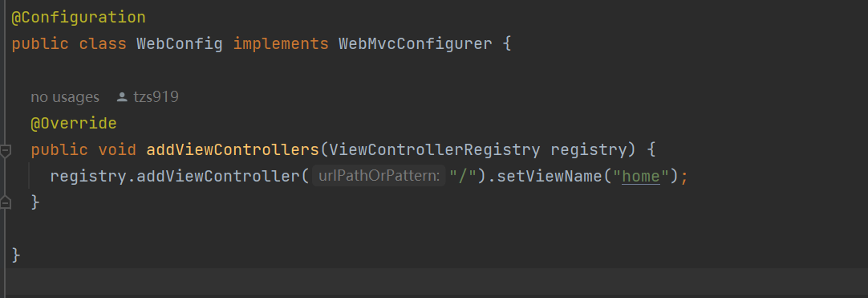Click the underlined home view reference
This screenshot has width=868, height=298.
click(x=641, y=177)
